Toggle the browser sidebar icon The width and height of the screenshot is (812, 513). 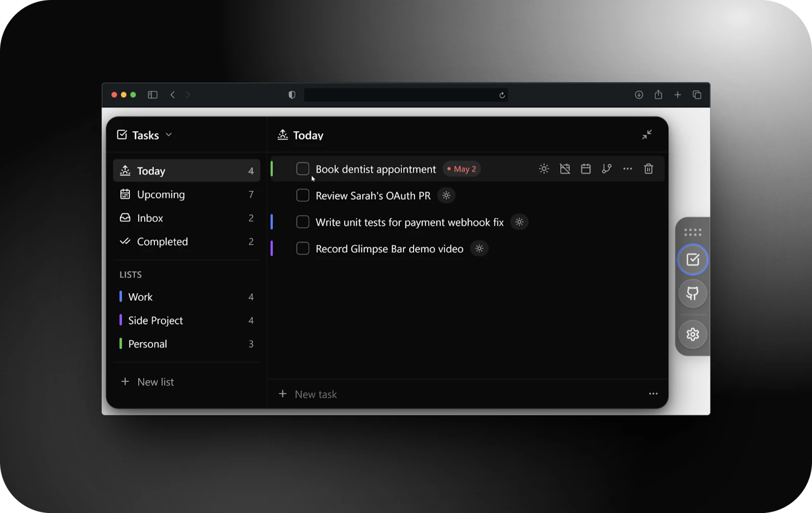(153, 95)
